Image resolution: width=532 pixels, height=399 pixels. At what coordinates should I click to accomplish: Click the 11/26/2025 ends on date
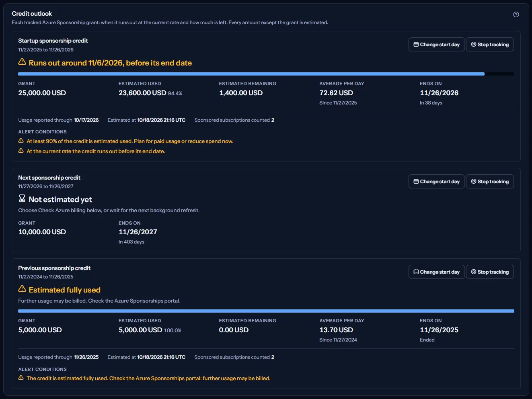click(x=439, y=330)
